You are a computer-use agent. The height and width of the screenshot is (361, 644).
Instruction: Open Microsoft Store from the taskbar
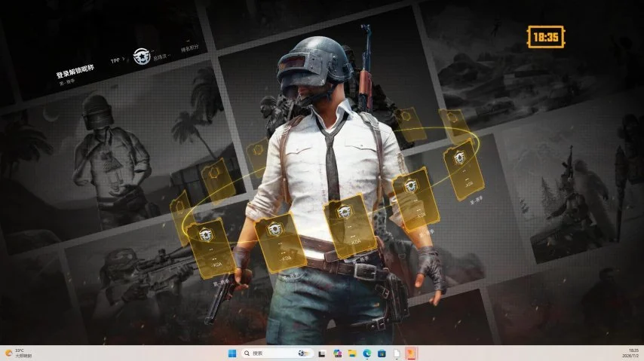click(382, 353)
